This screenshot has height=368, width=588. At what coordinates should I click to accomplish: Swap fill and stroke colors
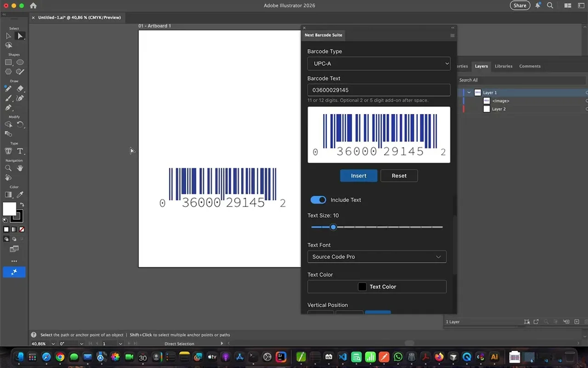coord(22,205)
